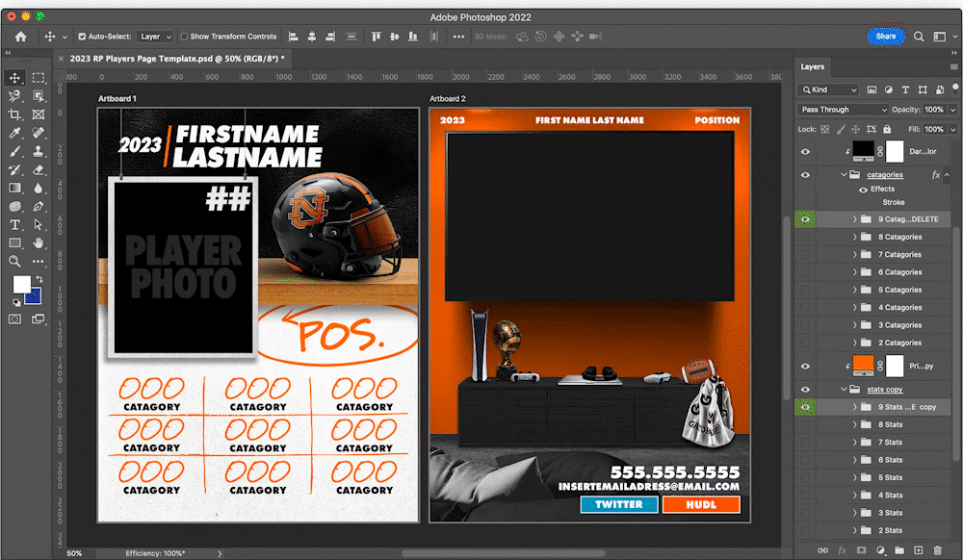This screenshot has height=560, width=963.
Task: Select the Horizontal Type tool
Action: 14,225
